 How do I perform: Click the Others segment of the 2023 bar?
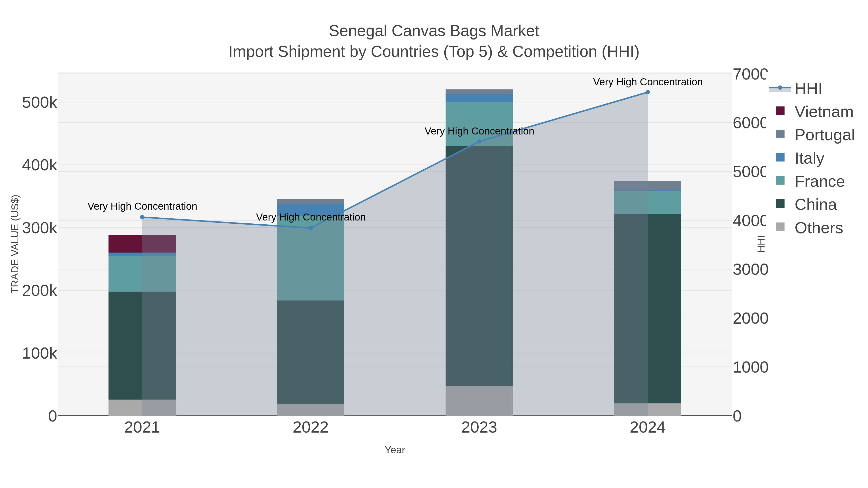[x=479, y=401]
